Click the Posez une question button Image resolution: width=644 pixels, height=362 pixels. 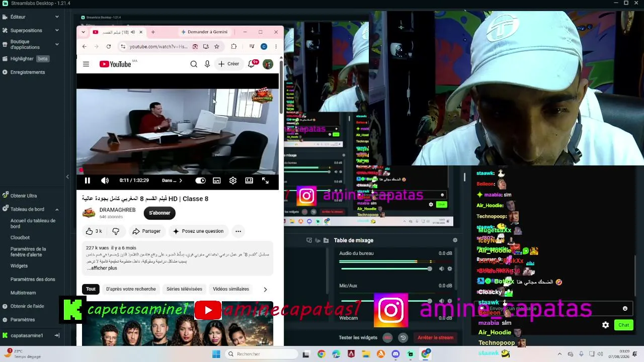pos(198,231)
